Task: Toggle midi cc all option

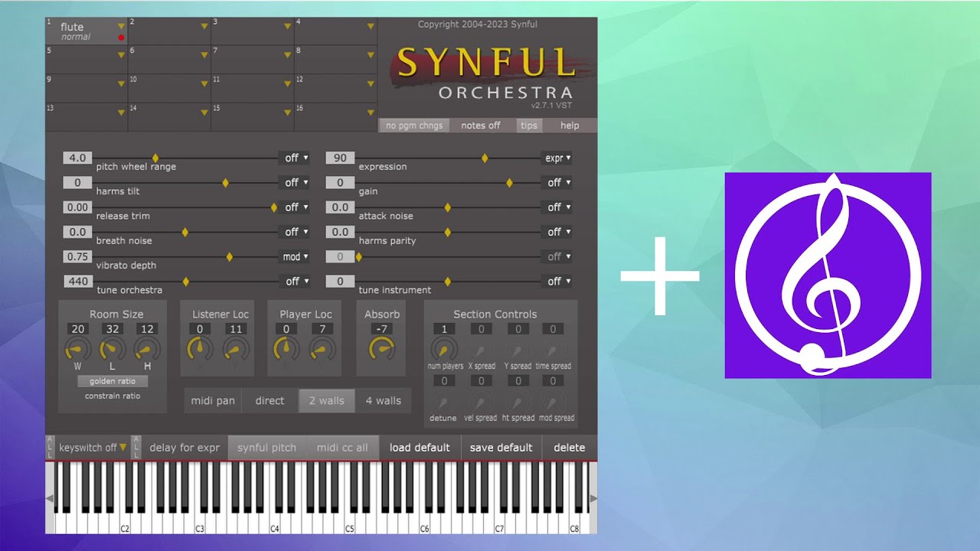Action: tap(342, 448)
